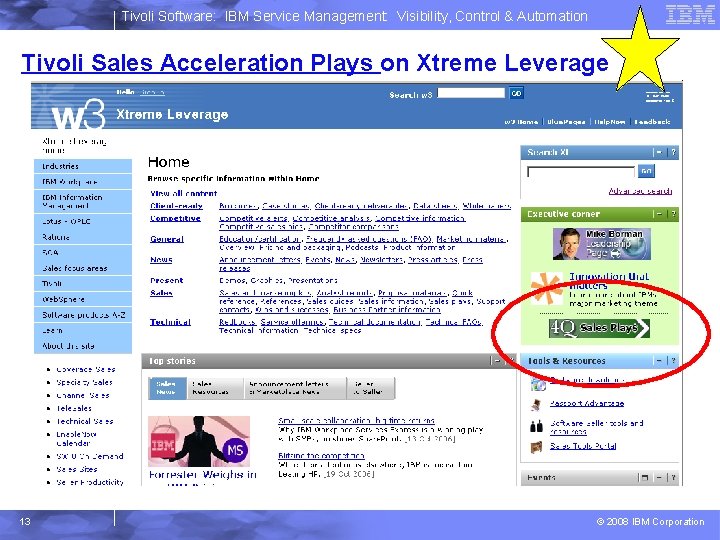The image size is (720, 540).
Task: Open the HelpNow link in the banner
Action: point(610,122)
